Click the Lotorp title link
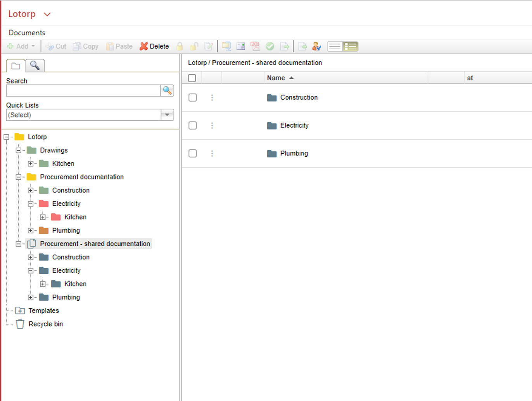 coord(22,14)
